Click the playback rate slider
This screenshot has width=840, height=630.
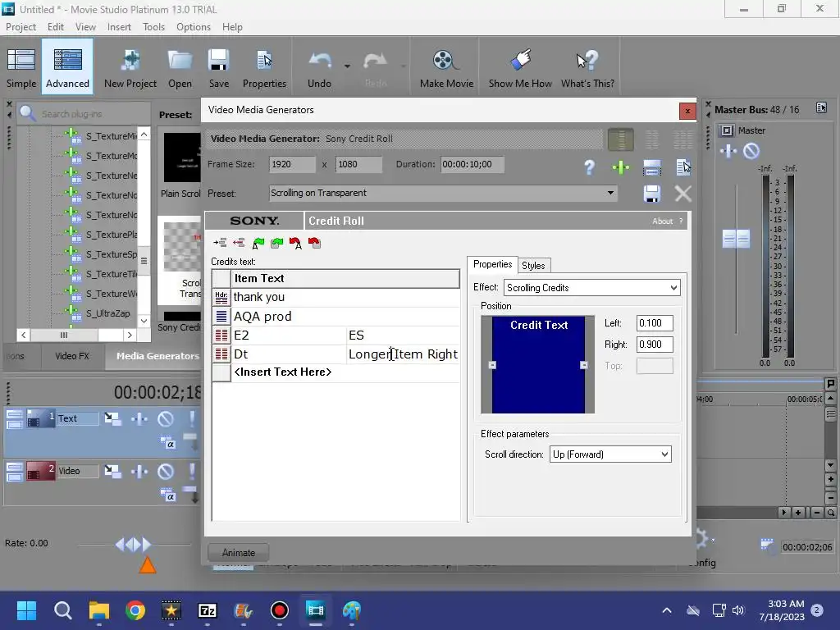click(x=133, y=545)
